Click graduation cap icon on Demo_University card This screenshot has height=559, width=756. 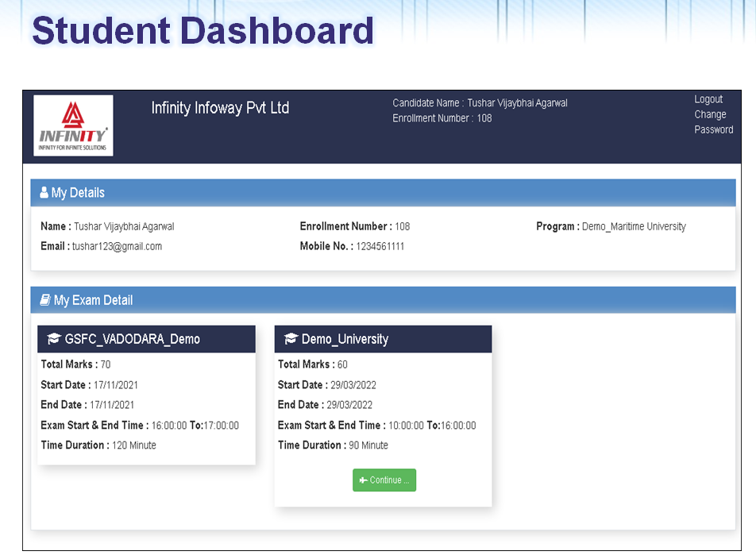point(291,339)
